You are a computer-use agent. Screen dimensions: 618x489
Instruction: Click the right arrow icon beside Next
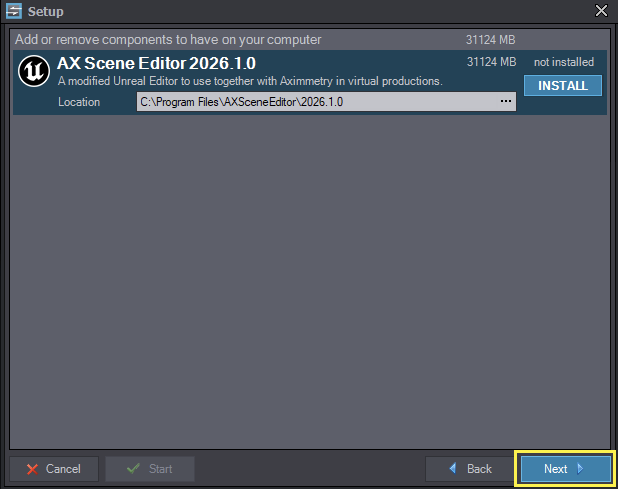580,468
